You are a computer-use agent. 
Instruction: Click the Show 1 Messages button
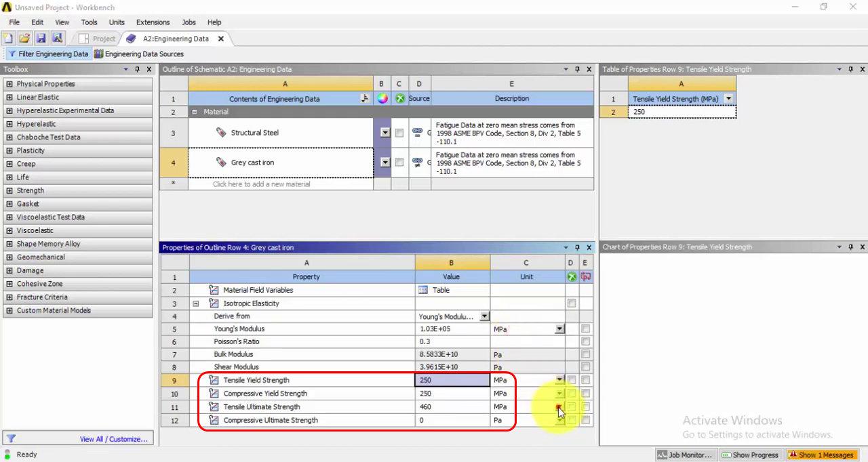pyautogui.click(x=821, y=455)
